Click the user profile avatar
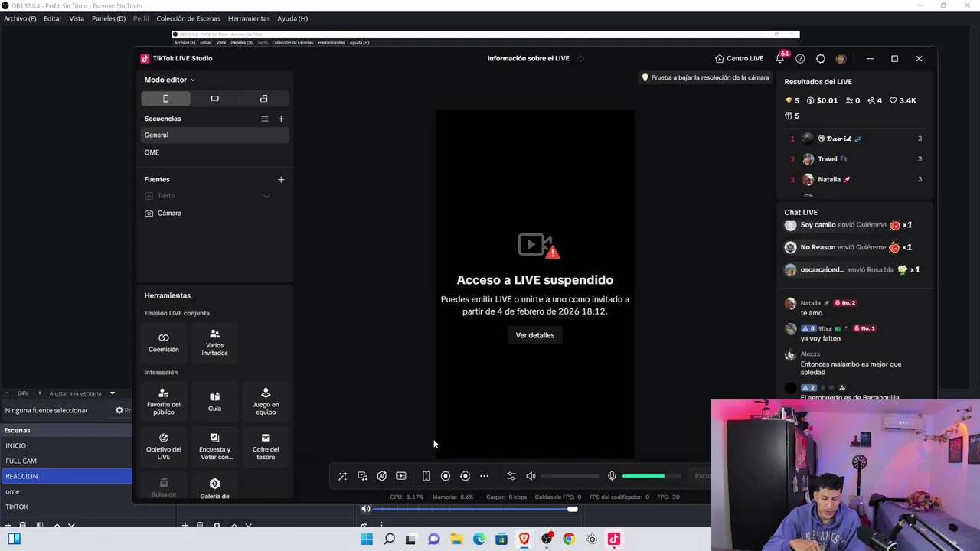 (x=841, y=59)
